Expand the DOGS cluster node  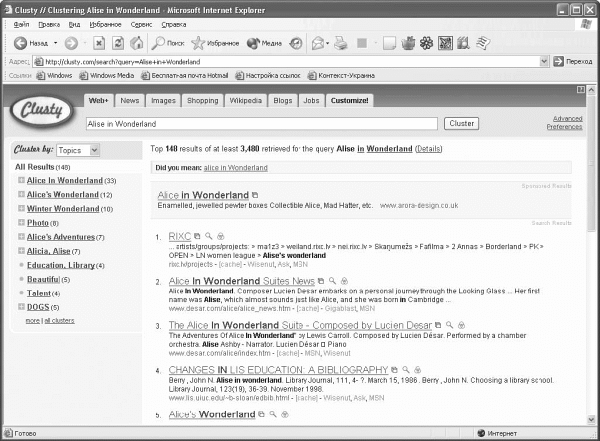point(21,307)
